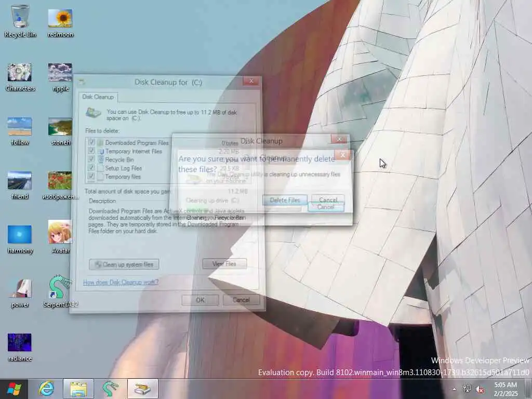
Task: Launch Internet Explorer from the taskbar
Action: 46,389
